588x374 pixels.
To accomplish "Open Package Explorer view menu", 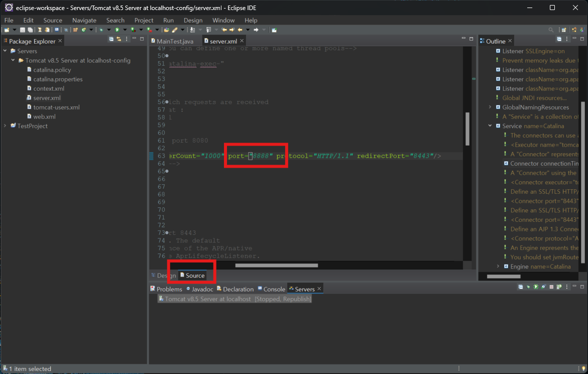I will tap(127, 39).
